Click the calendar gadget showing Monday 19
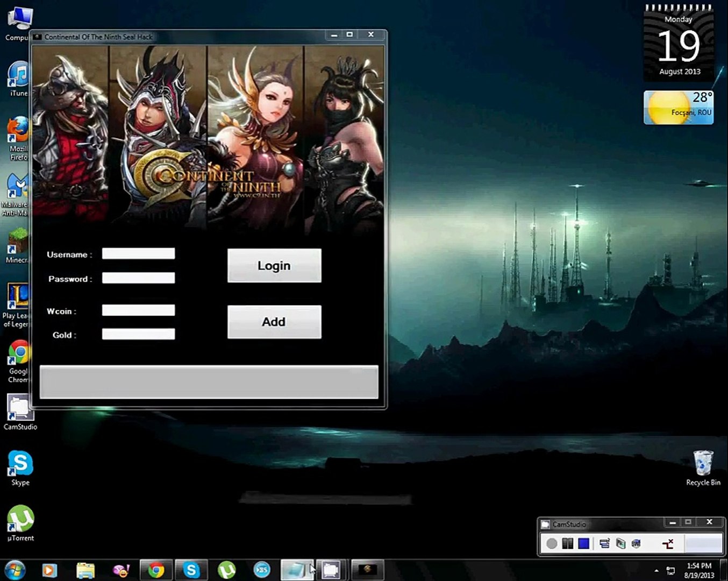This screenshot has height=581, width=728. click(x=679, y=43)
